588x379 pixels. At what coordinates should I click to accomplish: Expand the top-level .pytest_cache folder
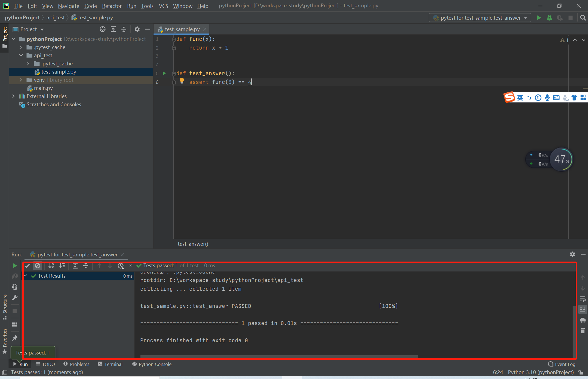[x=21, y=47]
